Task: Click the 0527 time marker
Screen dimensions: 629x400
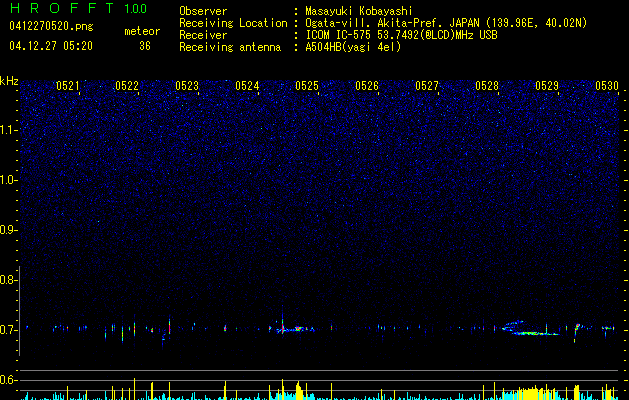Action: pos(427,86)
